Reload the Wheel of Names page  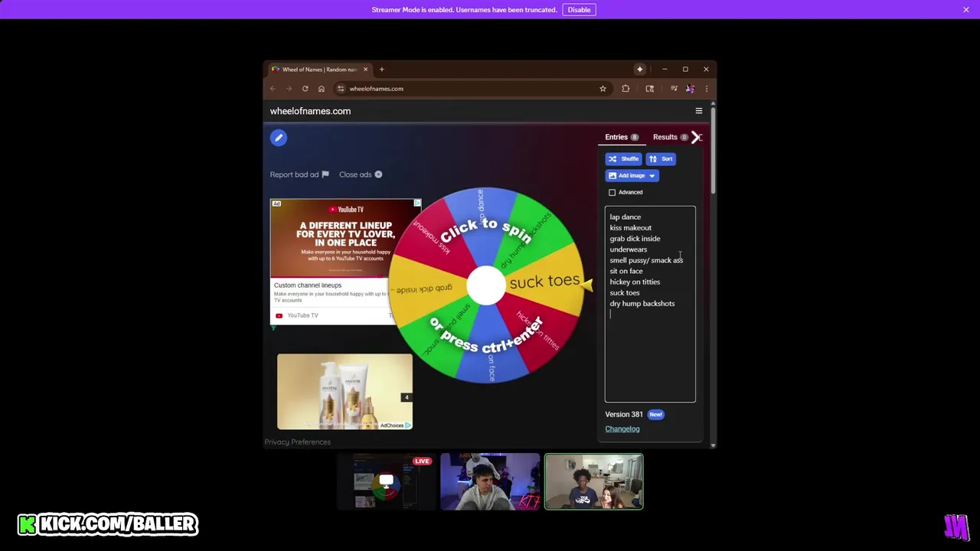pyautogui.click(x=305, y=89)
